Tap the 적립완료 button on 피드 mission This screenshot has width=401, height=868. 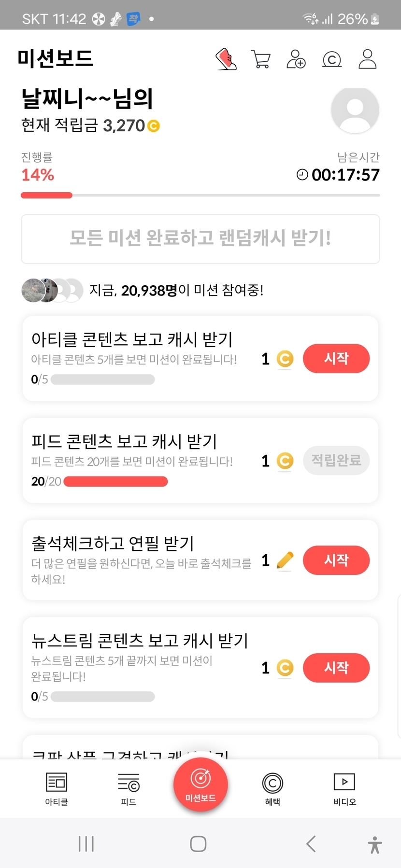pyautogui.click(x=336, y=461)
